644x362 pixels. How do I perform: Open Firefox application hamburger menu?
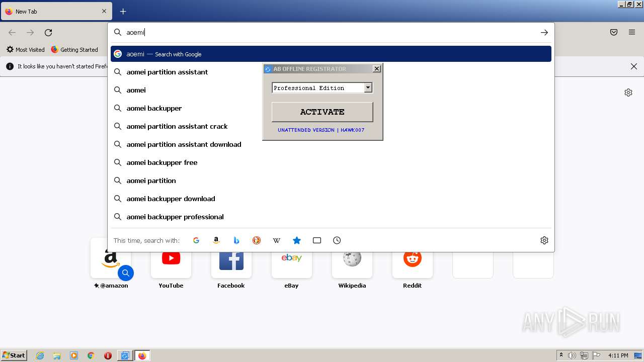pyautogui.click(x=632, y=32)
